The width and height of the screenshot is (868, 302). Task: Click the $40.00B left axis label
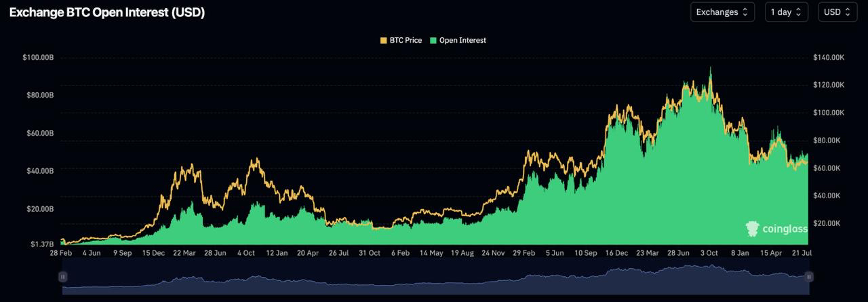point(39,171)
